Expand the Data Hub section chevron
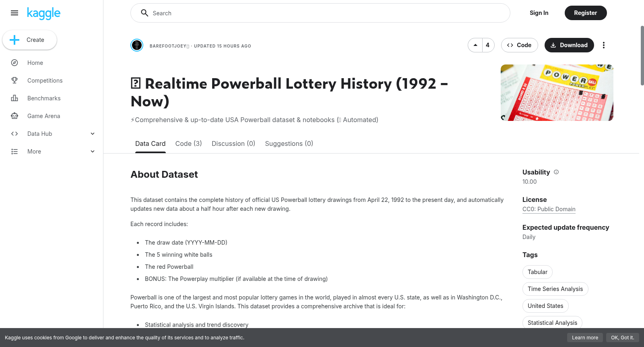644x347 pixels. coord(93,134)
